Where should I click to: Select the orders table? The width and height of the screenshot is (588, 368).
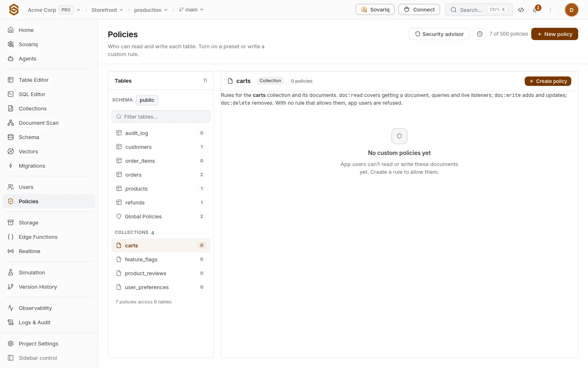pos(161,175)
